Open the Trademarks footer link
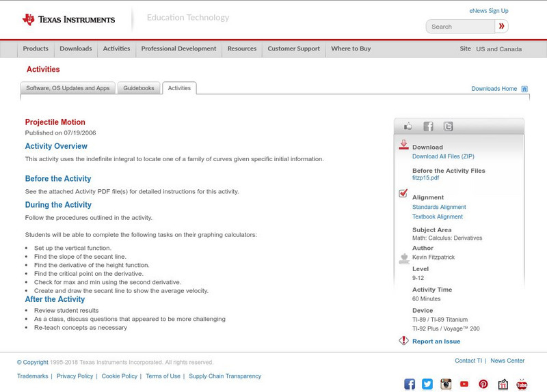 [x=32, y=376]
